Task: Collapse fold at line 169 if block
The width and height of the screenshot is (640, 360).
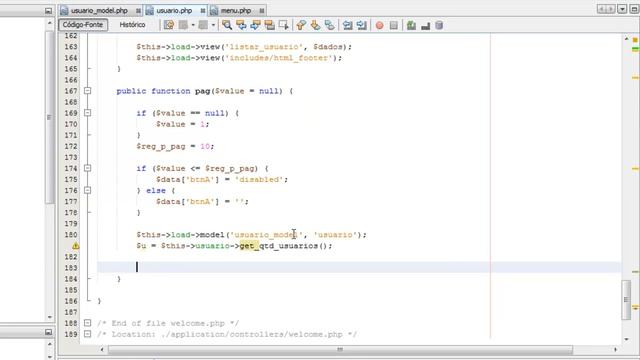Action: [x=87, y=113]
